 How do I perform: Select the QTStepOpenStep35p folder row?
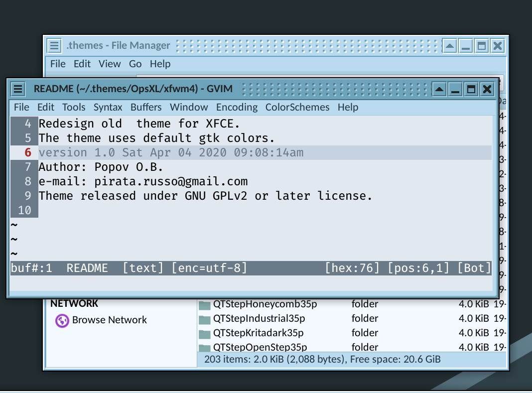point(352,347)
